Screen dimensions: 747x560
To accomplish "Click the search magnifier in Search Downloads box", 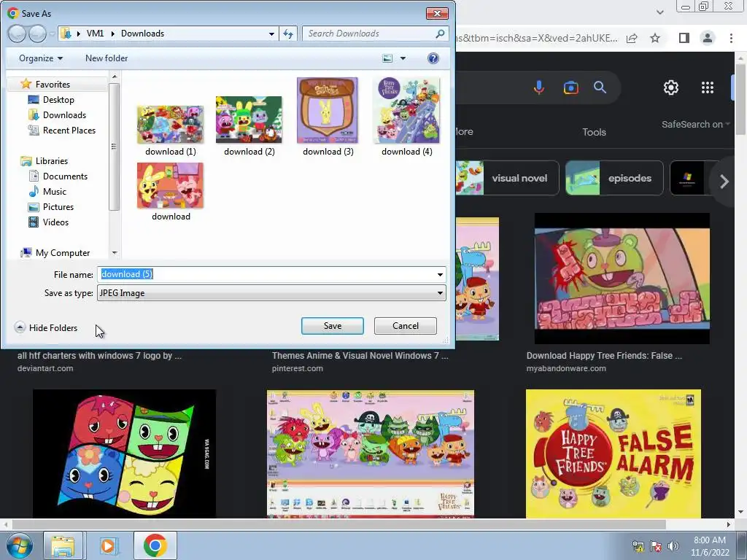I will tap(440, 34).
